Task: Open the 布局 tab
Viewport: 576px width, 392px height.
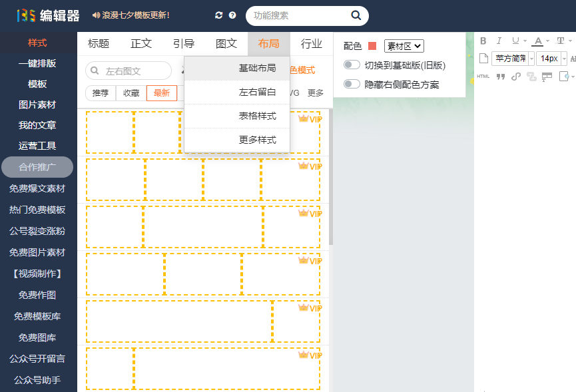Action: pyautogui.click(x=269, y=44)
